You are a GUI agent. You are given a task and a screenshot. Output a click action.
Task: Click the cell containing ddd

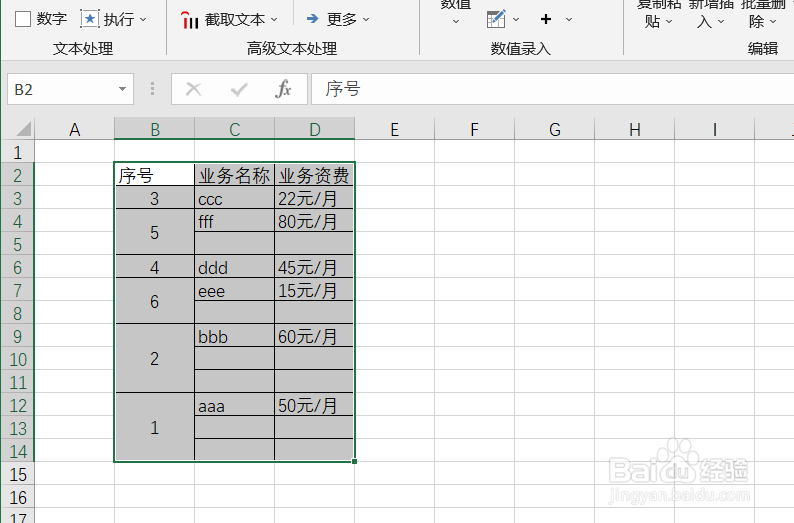point(234,267)
